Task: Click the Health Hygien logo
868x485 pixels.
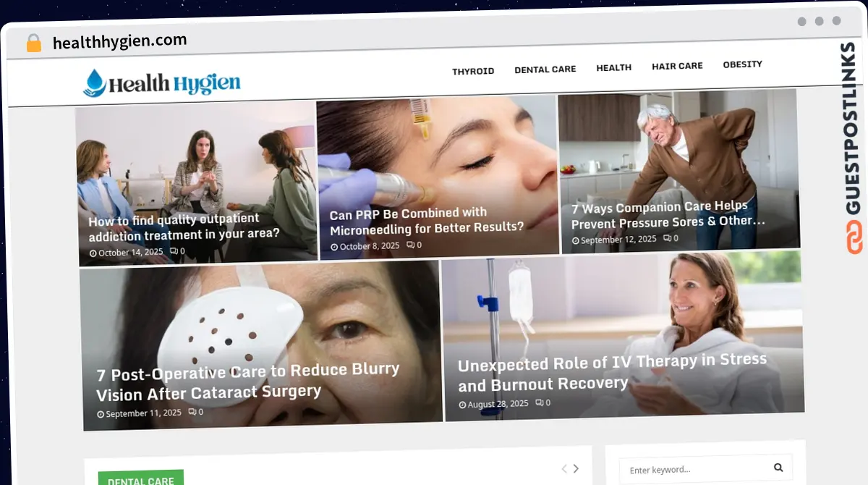Action: [161, 83]
